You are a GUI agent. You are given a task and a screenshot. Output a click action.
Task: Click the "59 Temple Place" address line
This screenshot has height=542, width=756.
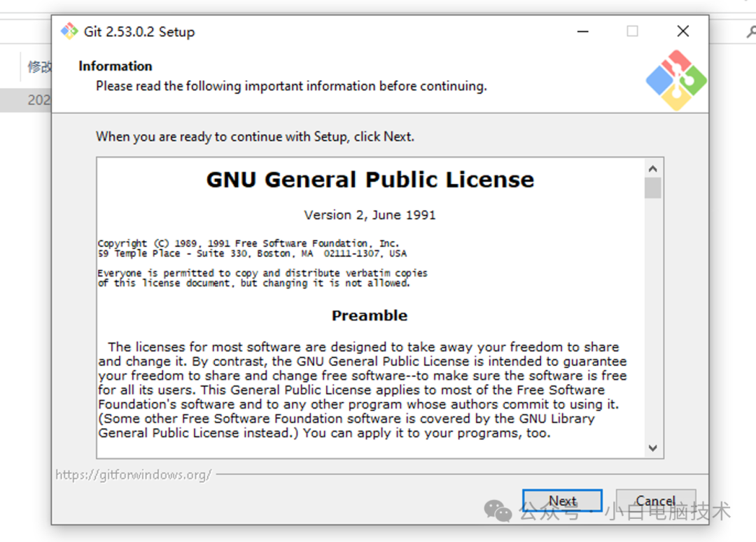(x=253, y=253)
